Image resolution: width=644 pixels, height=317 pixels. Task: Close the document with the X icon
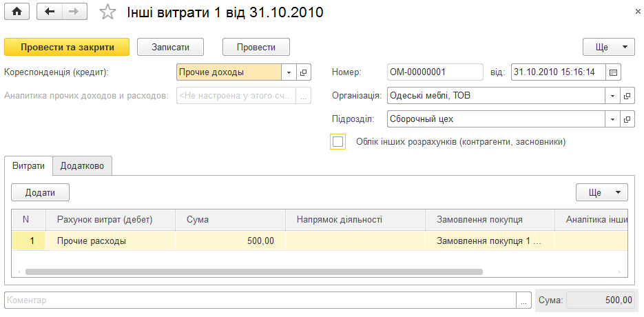(x=637, y=12)
